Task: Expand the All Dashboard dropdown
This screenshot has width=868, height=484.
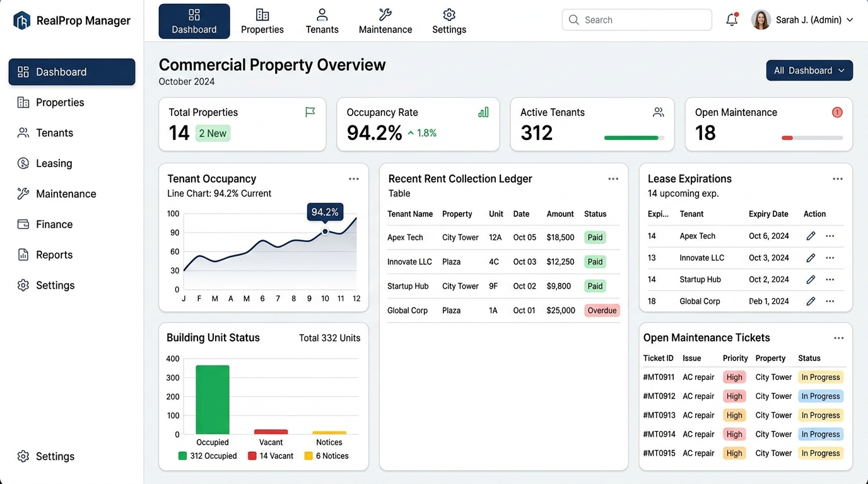Action: pyautogui.click(x=809, y=71)
